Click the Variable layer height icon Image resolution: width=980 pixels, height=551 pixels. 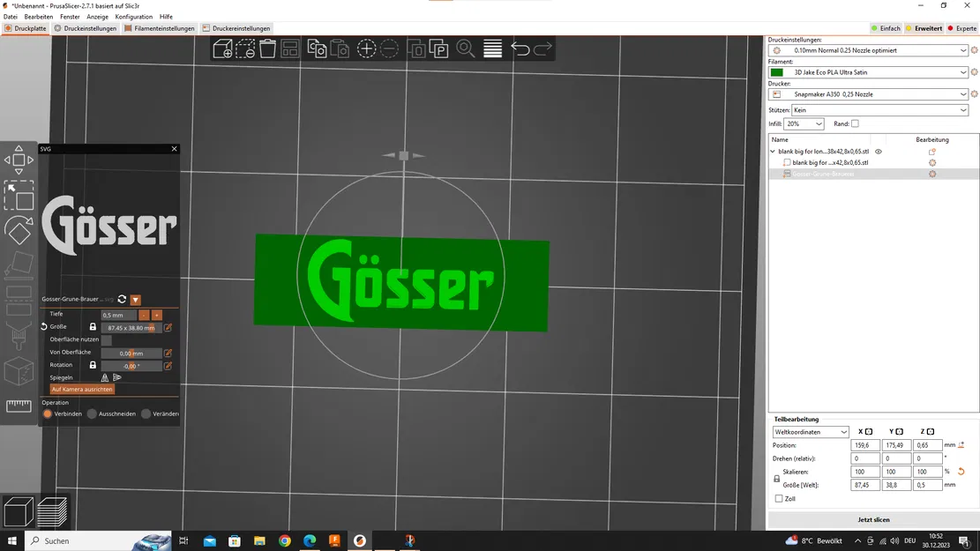[x=492, y=48]
